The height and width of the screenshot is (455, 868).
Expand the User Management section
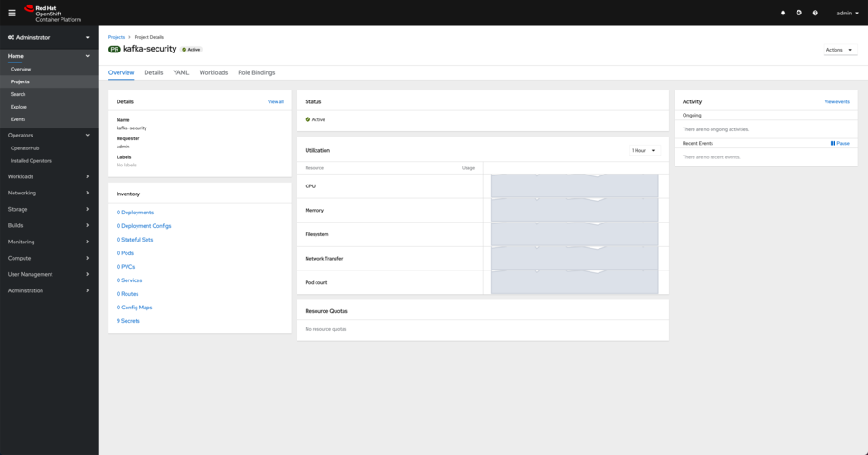[x=49, y=274]
